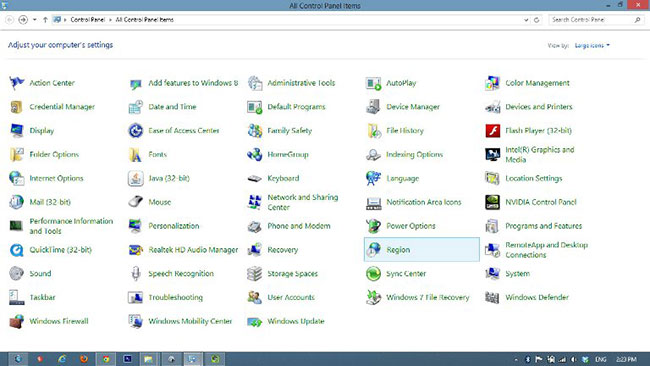This screenshot has height=366, width=650.
Task: Open File Explorer from the taskbar
Action: point(148,359)
